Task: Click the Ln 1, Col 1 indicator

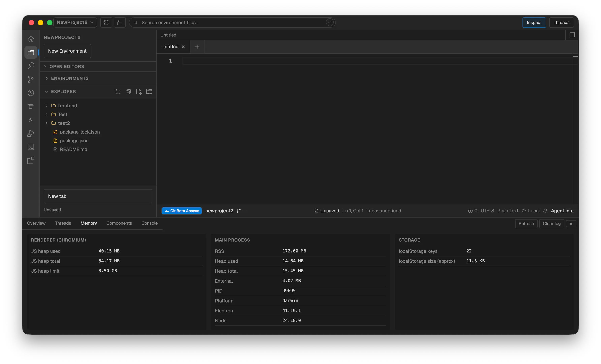Action: (x=353, y=211)
